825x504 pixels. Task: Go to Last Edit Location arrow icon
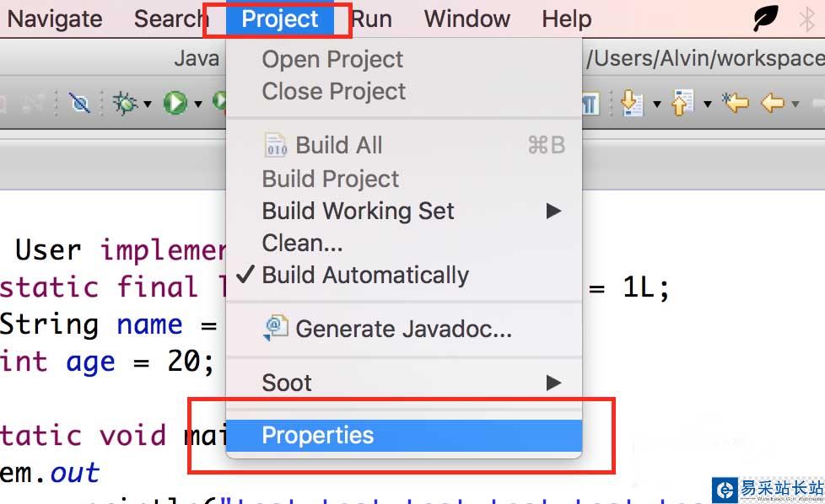pos(736,104)
